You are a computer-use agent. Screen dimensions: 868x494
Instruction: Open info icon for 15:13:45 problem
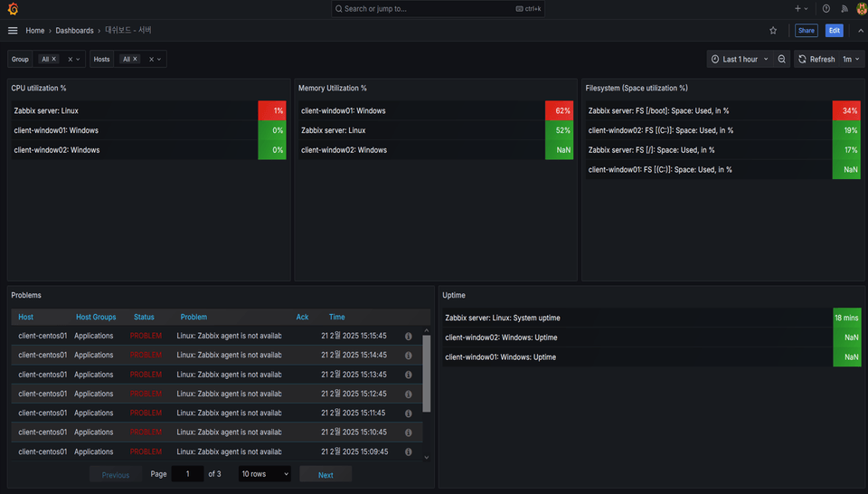point(408,375)
